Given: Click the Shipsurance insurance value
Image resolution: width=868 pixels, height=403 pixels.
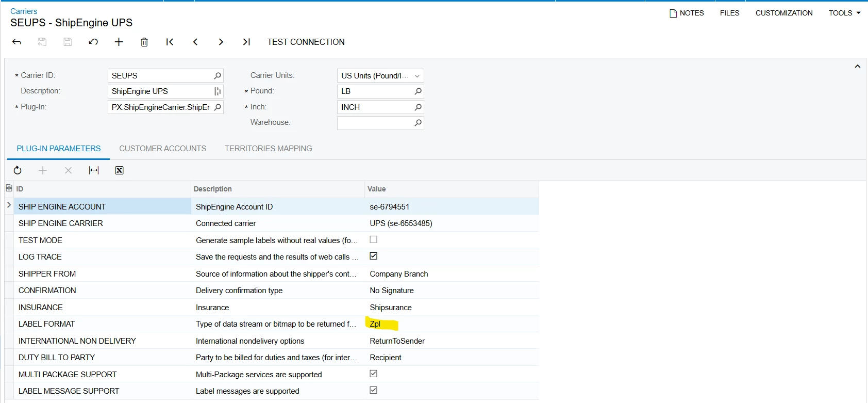Looking at the screenshot, I should (391, 308).
